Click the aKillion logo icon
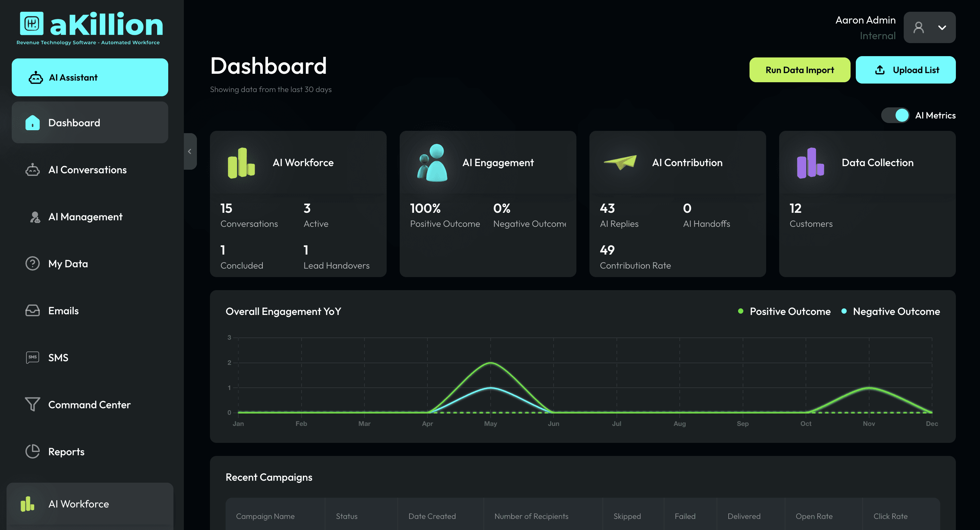Viewport: 980px width, 530px height. [32, 23]
